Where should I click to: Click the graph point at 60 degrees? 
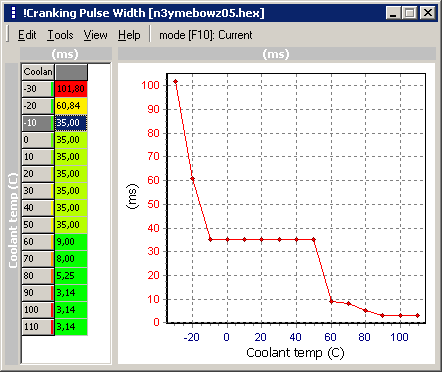[x=331, y=301]
